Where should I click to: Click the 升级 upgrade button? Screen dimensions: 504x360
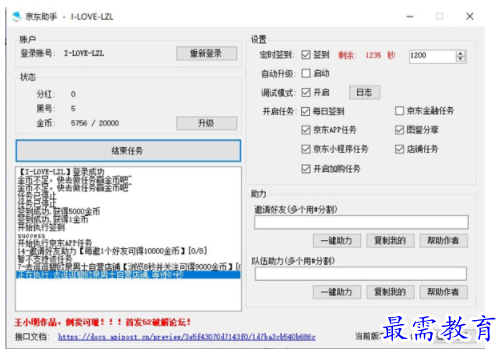(x=207, y=123)
